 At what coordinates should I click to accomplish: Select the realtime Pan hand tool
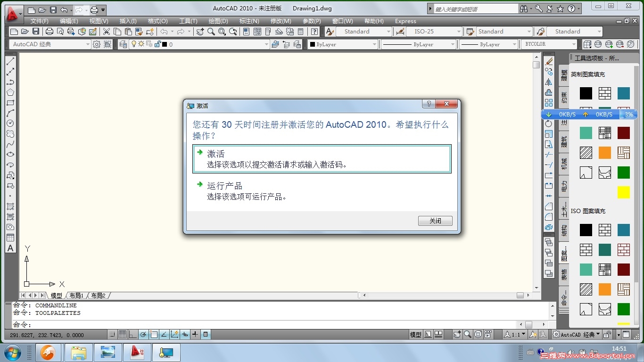pos(200,32)
